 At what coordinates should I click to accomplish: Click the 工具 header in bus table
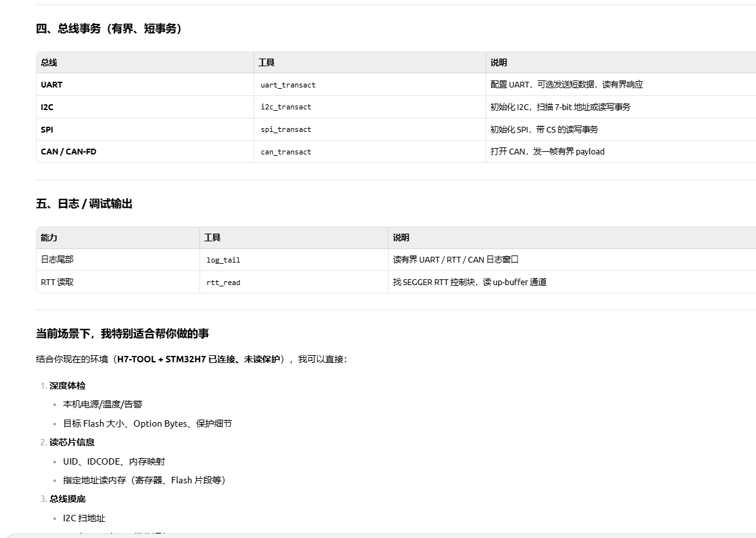266,62
